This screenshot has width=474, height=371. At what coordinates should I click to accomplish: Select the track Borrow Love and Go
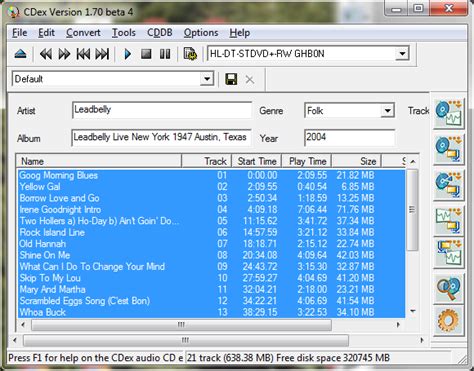tap(211, 198)
